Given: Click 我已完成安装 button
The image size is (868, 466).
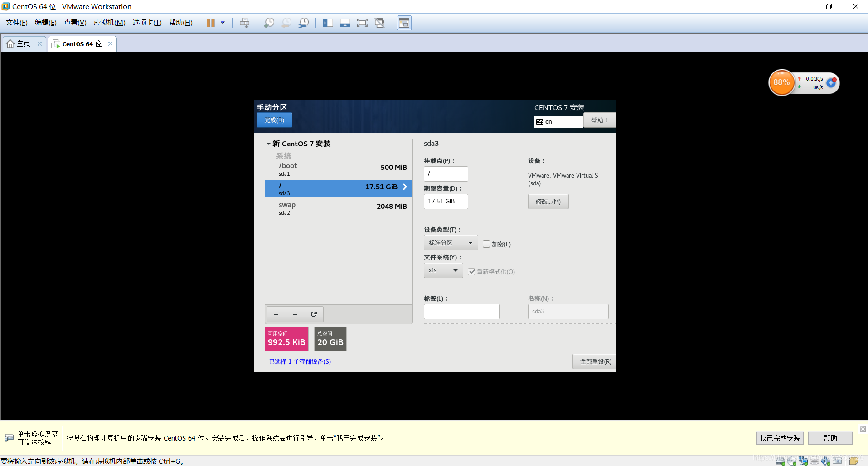Looking at the screenshot, I should click(780, 438).
